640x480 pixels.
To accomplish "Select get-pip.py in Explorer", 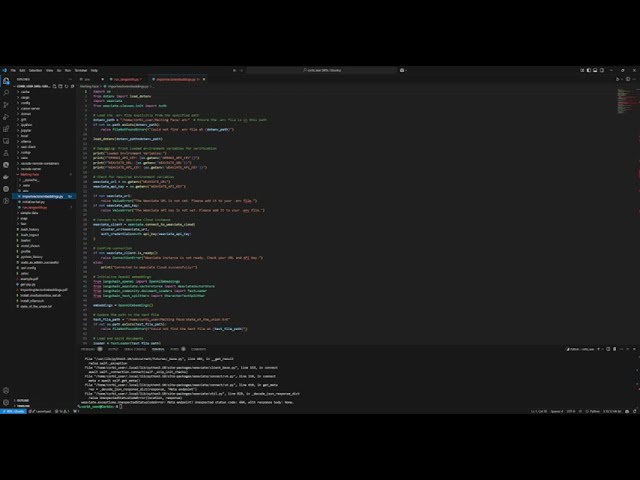I will [x=28, y=284].
